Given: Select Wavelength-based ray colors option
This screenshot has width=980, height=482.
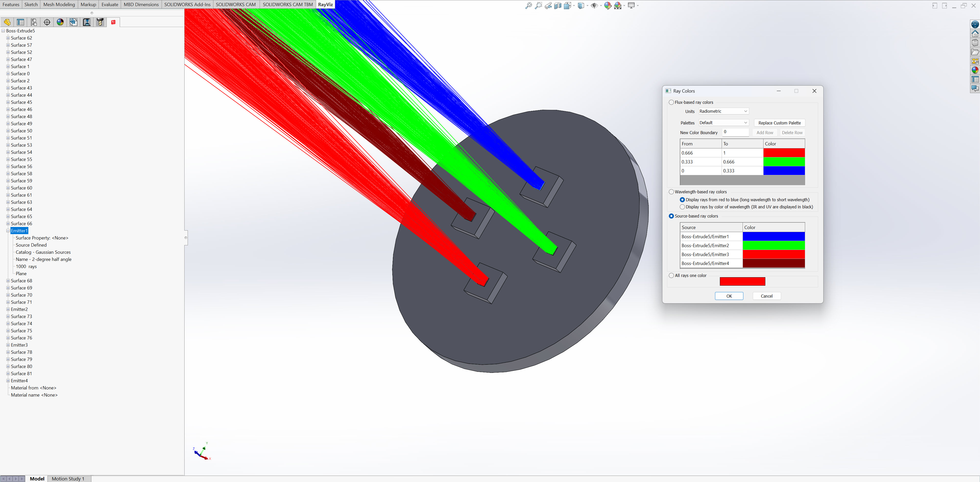Looking at the screenshot, I should coord(671,192).
